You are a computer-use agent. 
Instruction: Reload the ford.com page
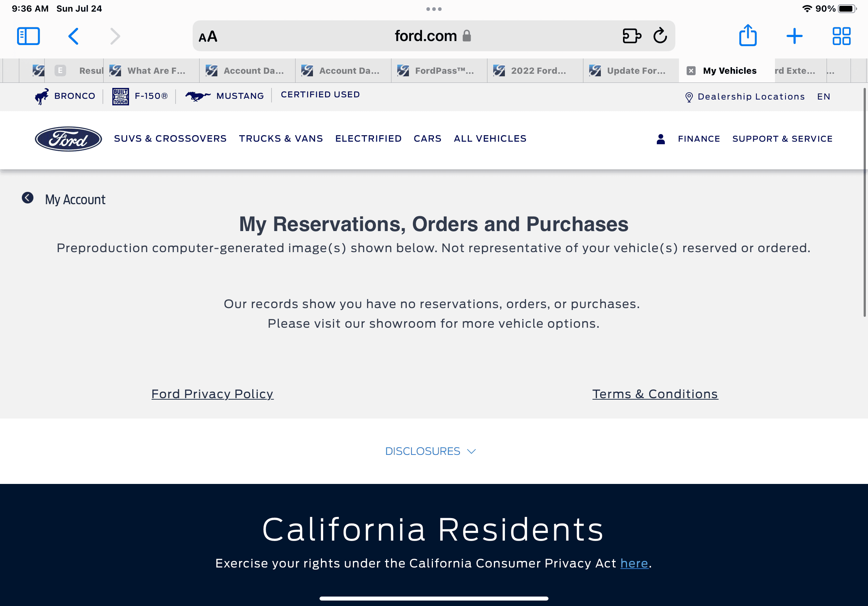[660, 36]
